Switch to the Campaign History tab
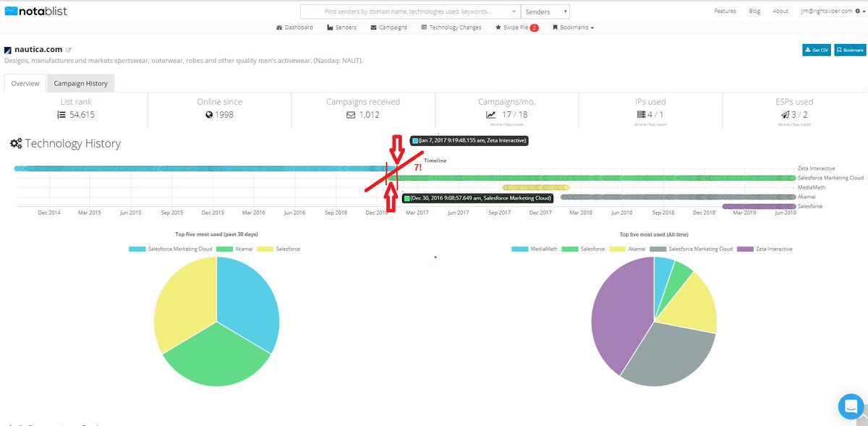 [80, 83]
